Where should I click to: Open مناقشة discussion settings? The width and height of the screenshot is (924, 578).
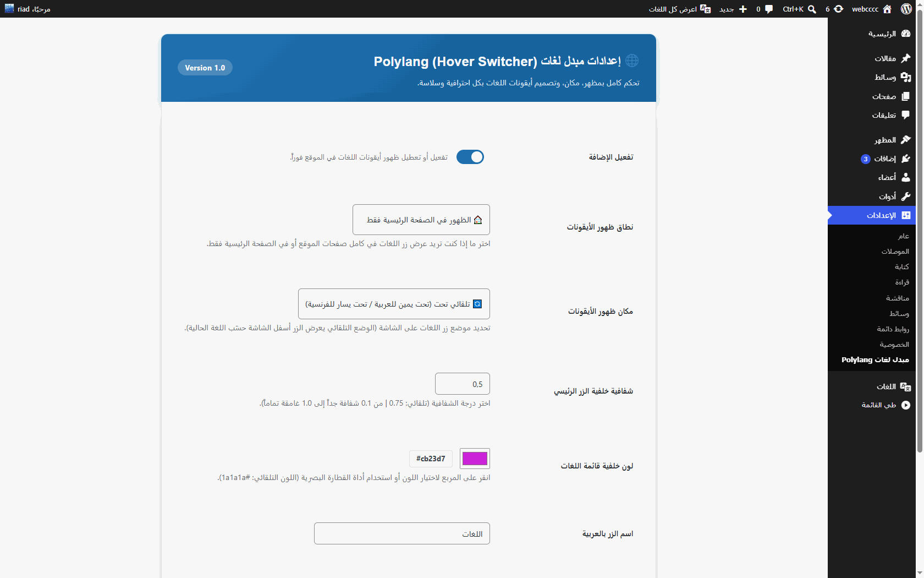point(872,298)
